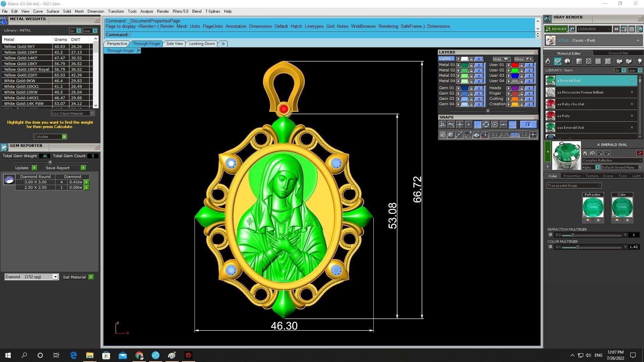The width and height of the screenshot is (644, 362).
Task: Enable the quadrant snap icon
Action: point(486,125)
